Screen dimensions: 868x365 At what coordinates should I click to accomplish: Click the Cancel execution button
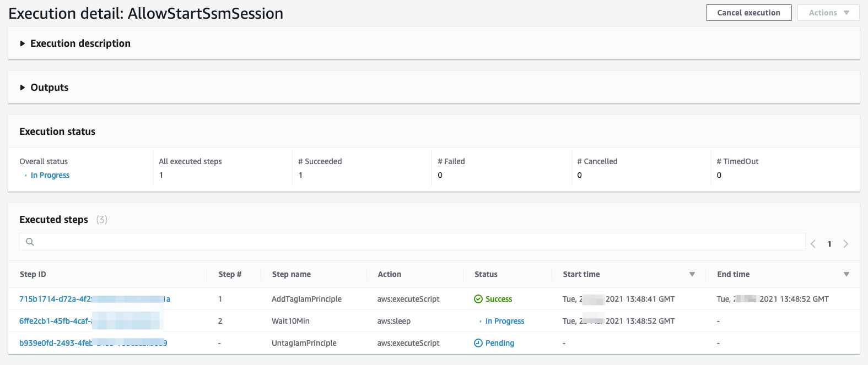coord(748,13)
